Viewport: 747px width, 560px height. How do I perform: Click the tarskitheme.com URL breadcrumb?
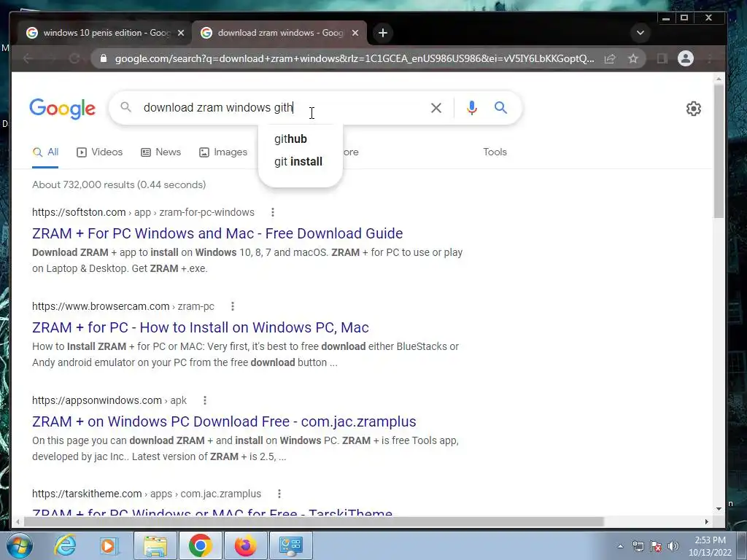coord(146,494)
